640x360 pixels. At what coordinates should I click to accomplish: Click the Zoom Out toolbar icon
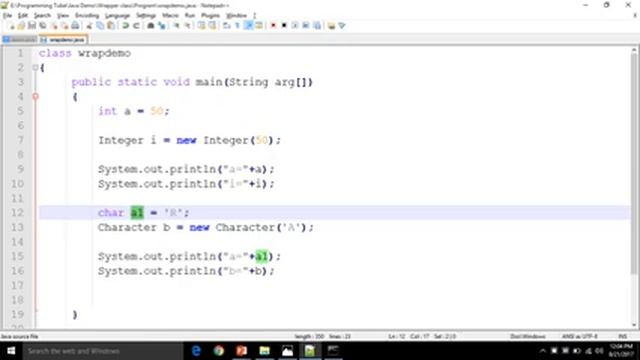187,26
